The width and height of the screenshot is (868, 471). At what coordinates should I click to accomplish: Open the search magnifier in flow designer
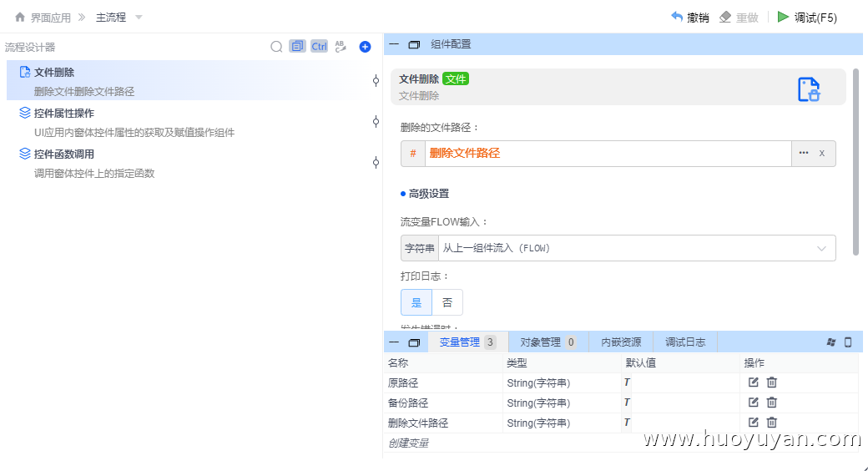pyautogui.click(x=276, y=47)
